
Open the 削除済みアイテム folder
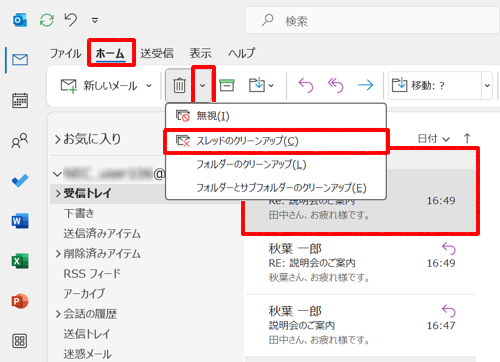[102, 254]
